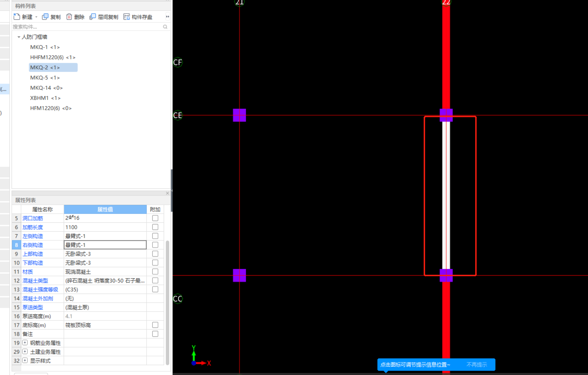Select the white door frame wall element
588x375 pixels.
click(446, 195)
